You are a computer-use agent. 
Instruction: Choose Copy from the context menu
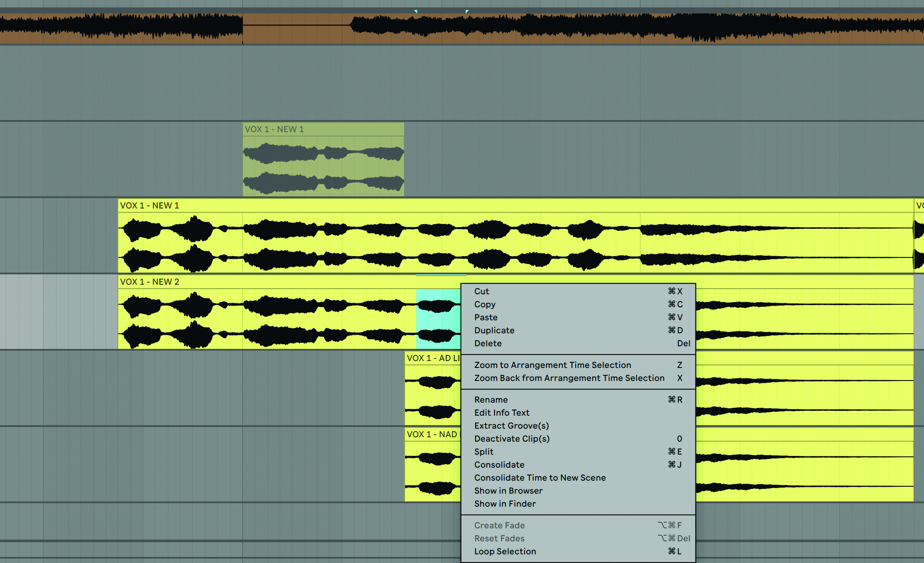coord(578,304)
